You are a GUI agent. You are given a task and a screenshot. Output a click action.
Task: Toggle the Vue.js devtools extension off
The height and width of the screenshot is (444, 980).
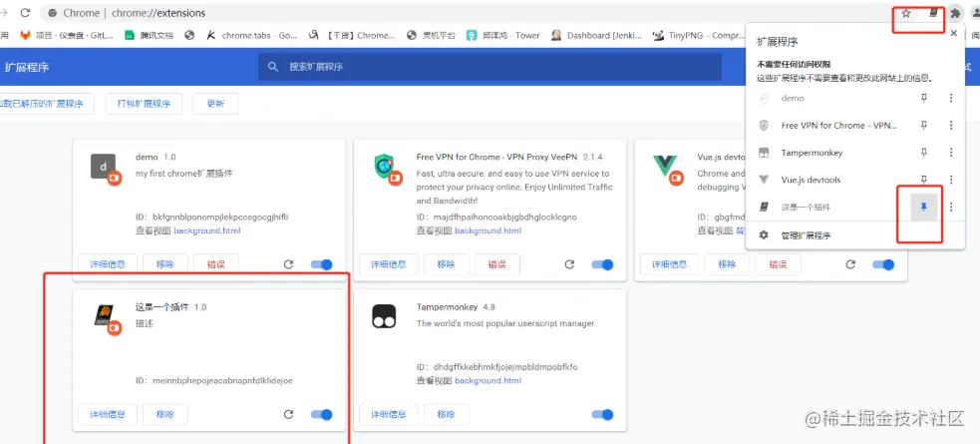click(883, 264)
